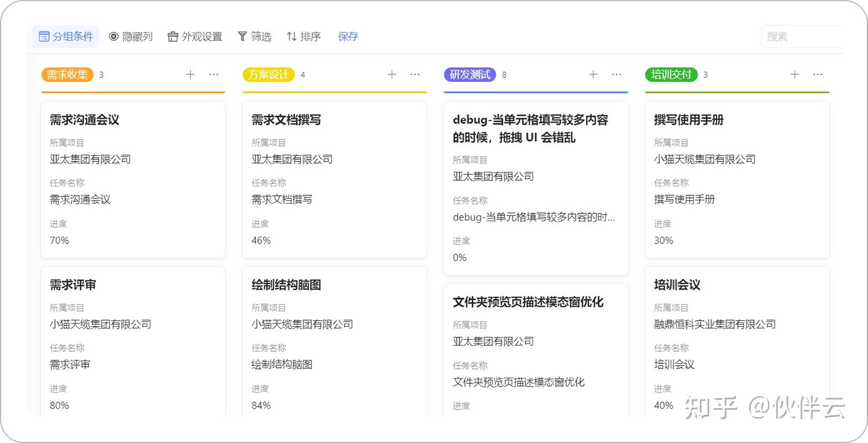Add a card to the 研发测试 column

click(x=593, y=74)
